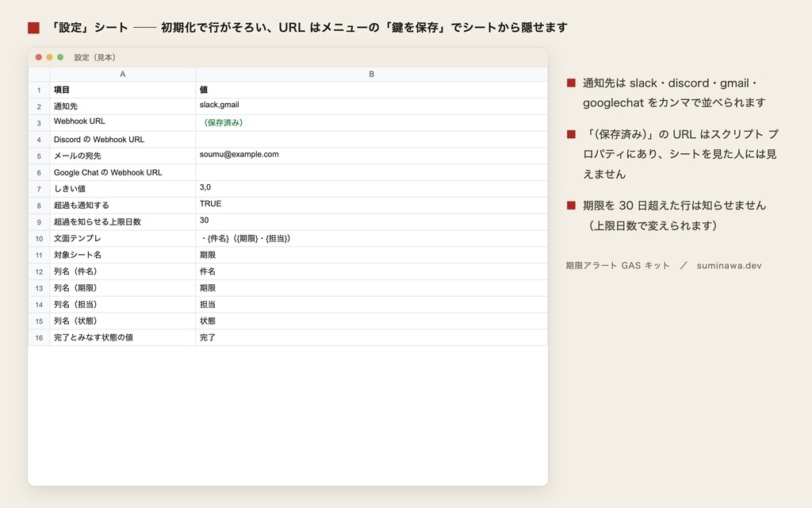Click the green (保存済み) cell
Screen dimensions: 812x508
(x=371, y=123)
